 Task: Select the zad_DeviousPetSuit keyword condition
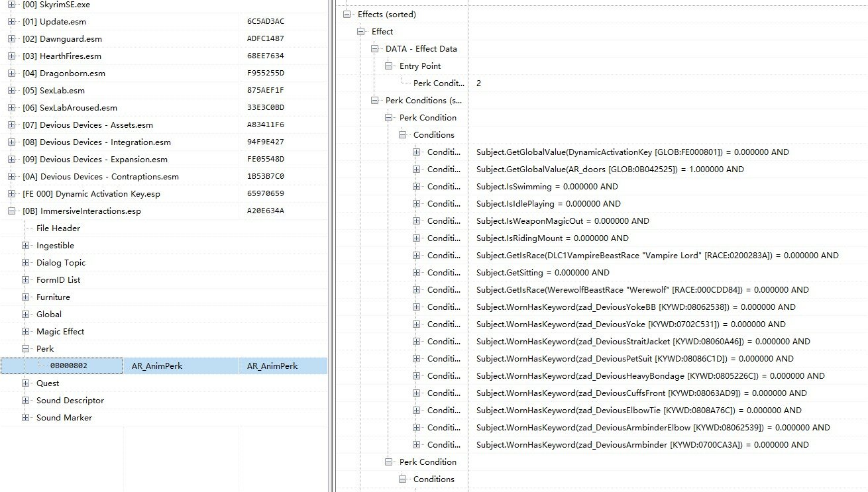point(635,359)
